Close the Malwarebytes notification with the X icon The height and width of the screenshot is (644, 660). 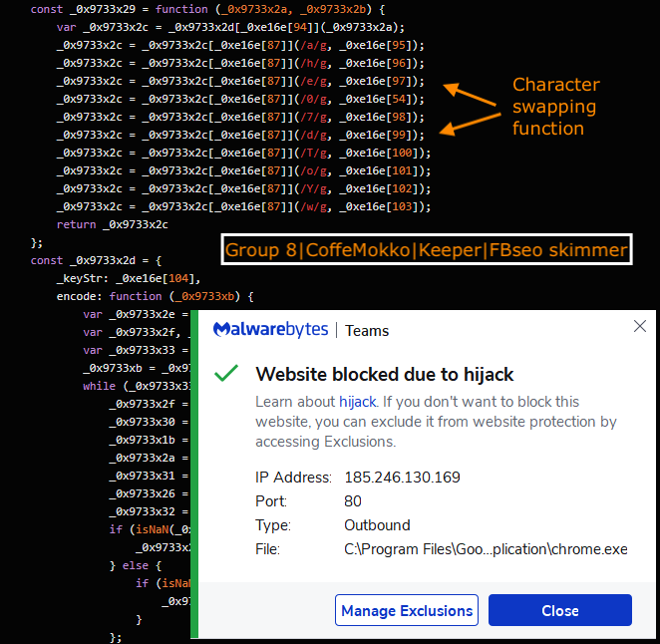[639, 327]
